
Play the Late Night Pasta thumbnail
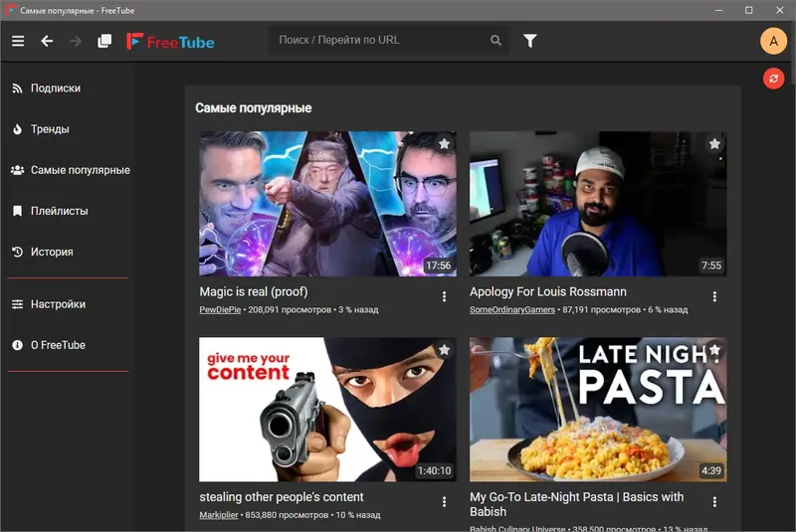pos(598,410)
